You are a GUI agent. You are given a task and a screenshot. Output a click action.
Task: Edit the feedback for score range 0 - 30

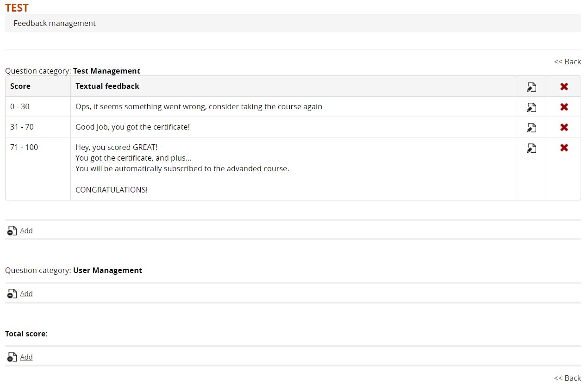531,106
